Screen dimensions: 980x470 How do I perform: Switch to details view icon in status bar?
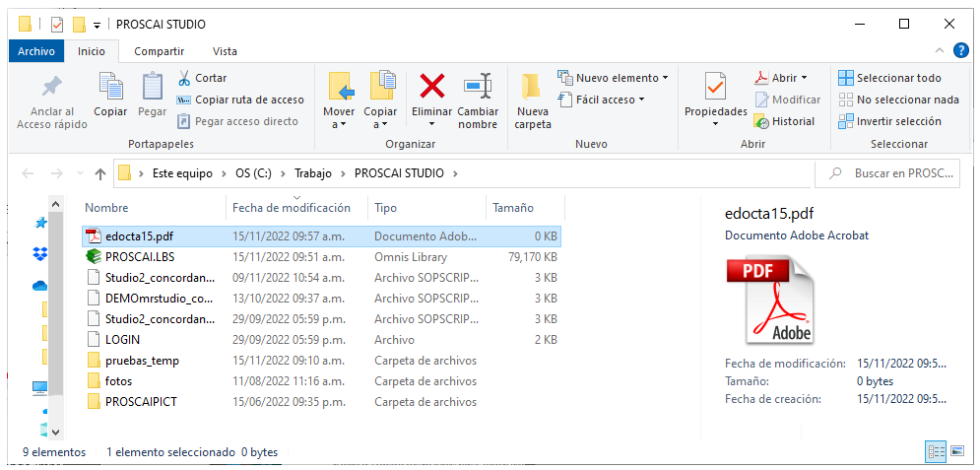936,451
